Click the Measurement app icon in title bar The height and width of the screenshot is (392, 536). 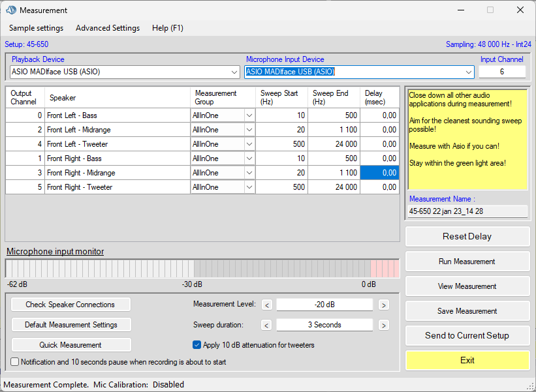point(11,10)
